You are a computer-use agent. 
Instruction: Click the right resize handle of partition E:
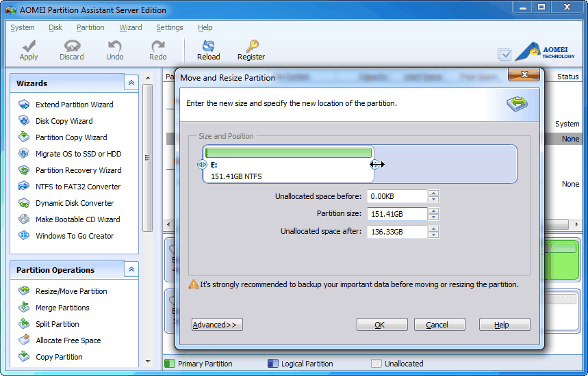tap(374, 164)
